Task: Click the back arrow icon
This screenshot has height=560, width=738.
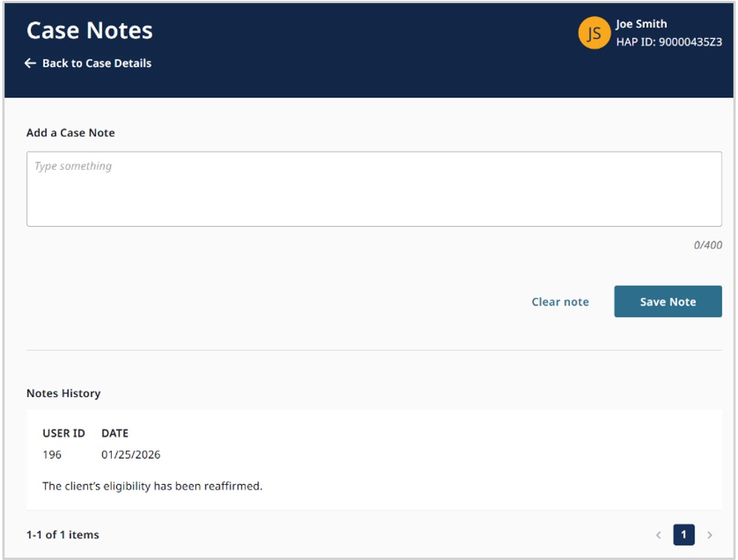Action: pyautogui.click(x=30, y=64)
